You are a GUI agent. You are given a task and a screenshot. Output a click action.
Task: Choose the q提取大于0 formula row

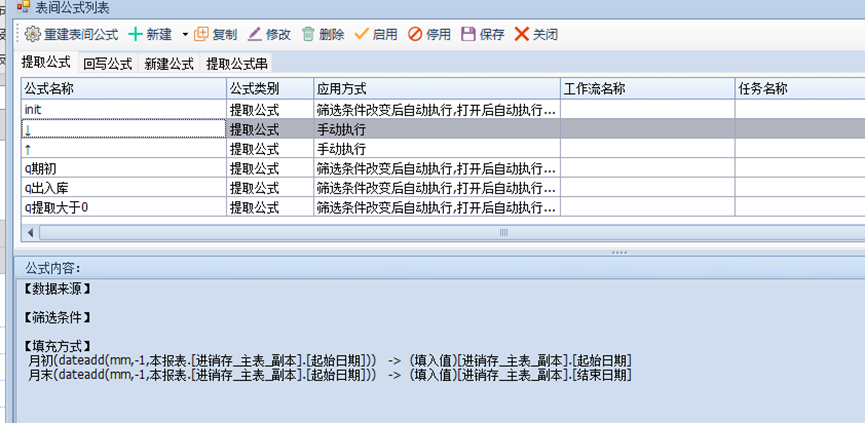pyautogui.click(x=120, y=207)
